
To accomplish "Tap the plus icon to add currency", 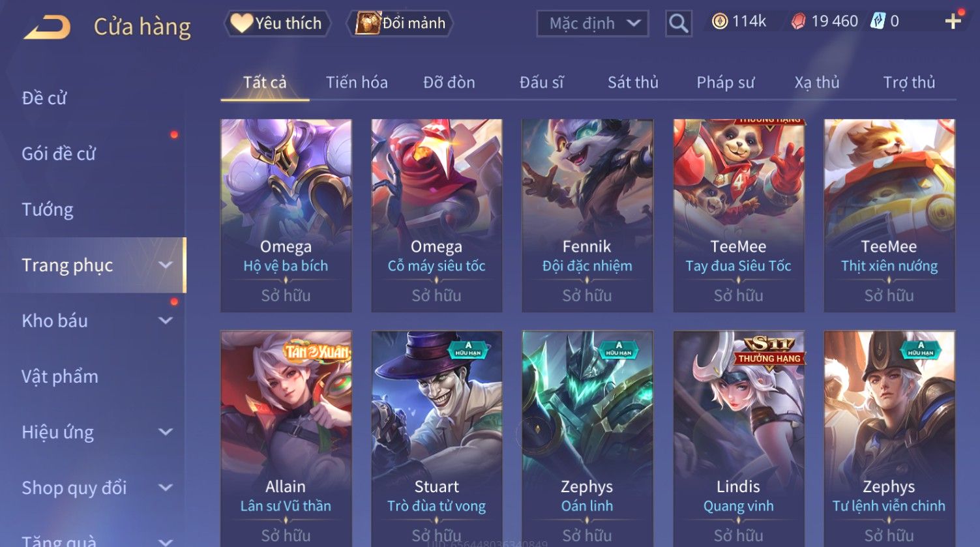I will [x=953, y=22].
